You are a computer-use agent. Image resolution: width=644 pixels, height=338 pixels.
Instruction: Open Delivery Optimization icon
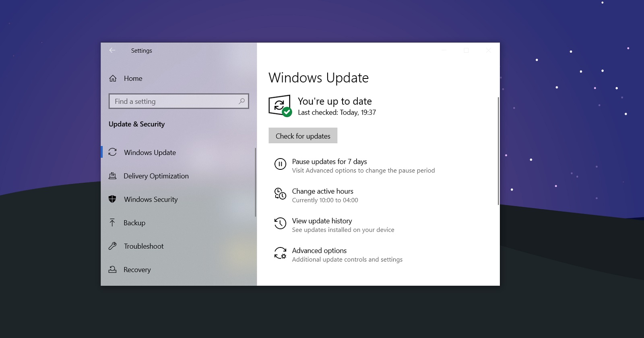(x=113, y=176)
